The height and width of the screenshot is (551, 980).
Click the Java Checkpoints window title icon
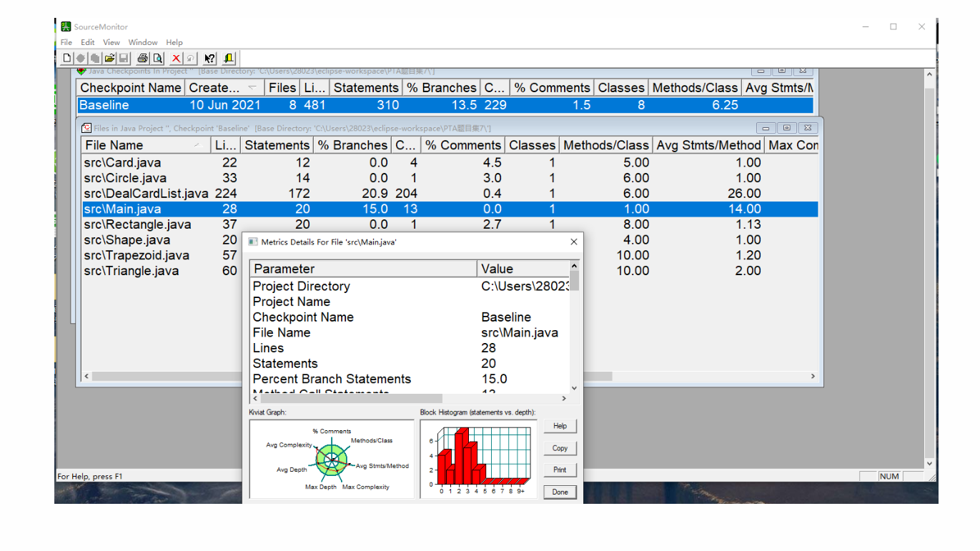click(x=81, y=71)
